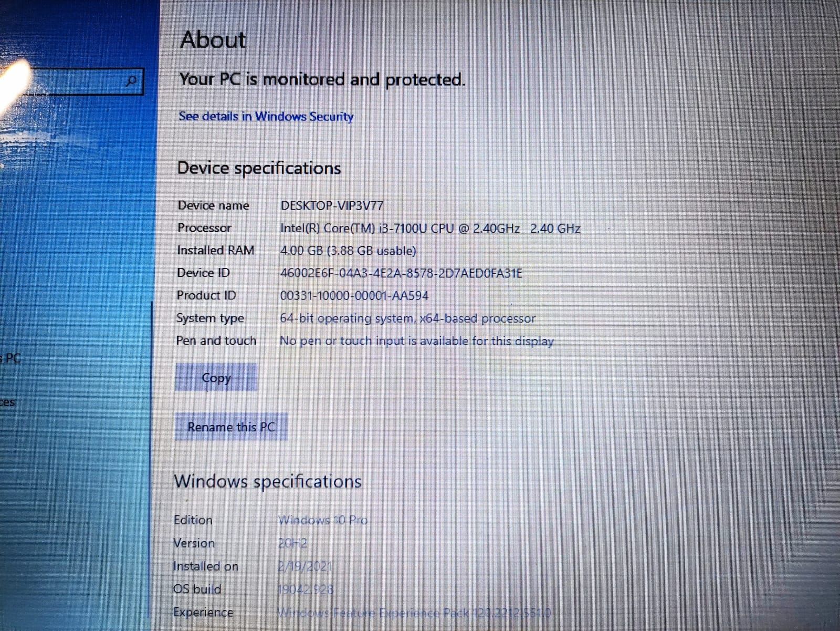Click the 4.00 GB (3.88 GB usable) value
This screenshot has width=840, height=631.
pos(348,251)
